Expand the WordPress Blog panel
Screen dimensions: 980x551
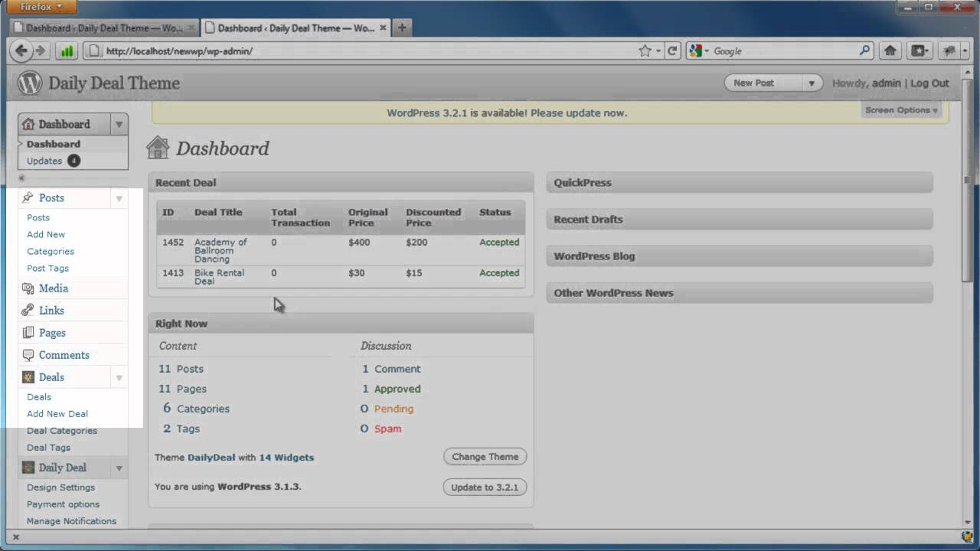pyautogui.click(x=740, y=256)
